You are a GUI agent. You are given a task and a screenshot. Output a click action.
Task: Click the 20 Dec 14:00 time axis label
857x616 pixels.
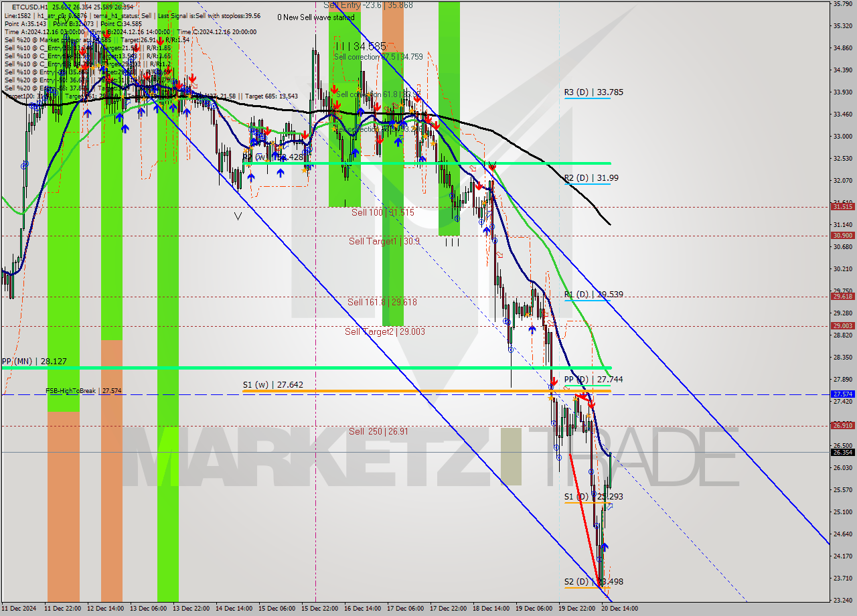(x=619, y=609)
